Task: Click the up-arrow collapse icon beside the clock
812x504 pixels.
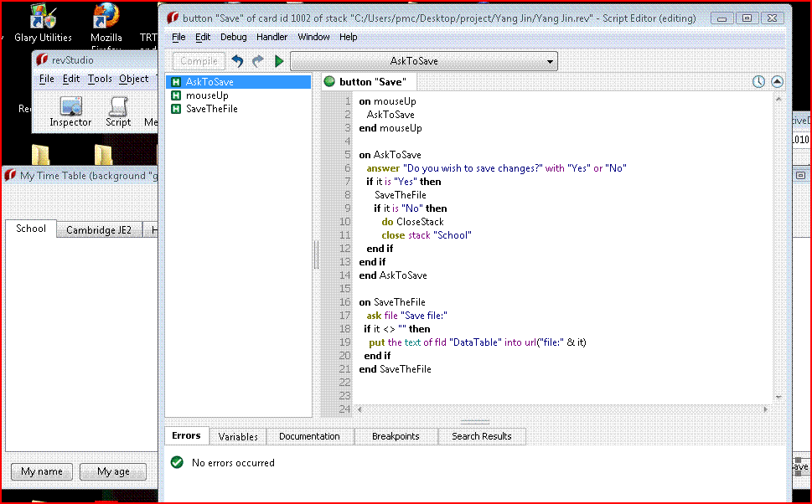Action: tap(777, 82)
